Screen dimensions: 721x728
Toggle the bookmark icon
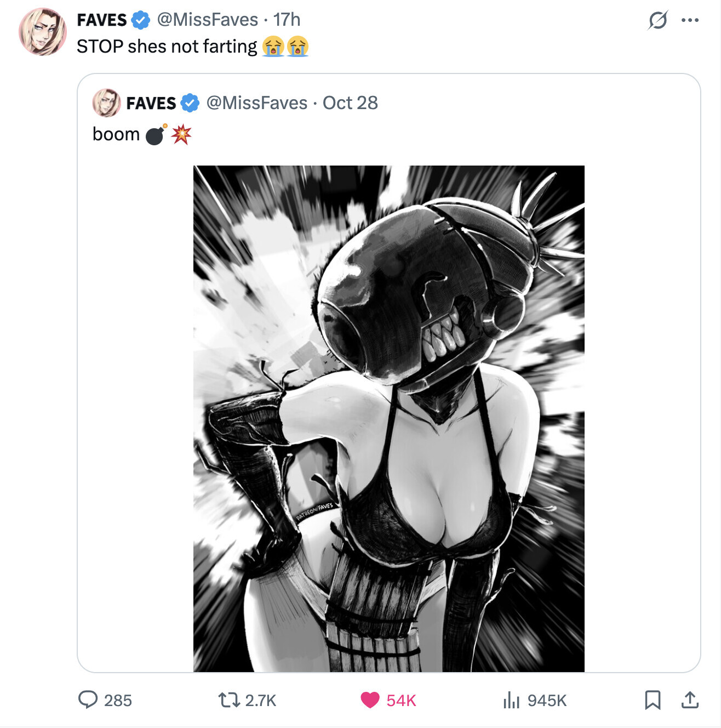coord(653,699)
